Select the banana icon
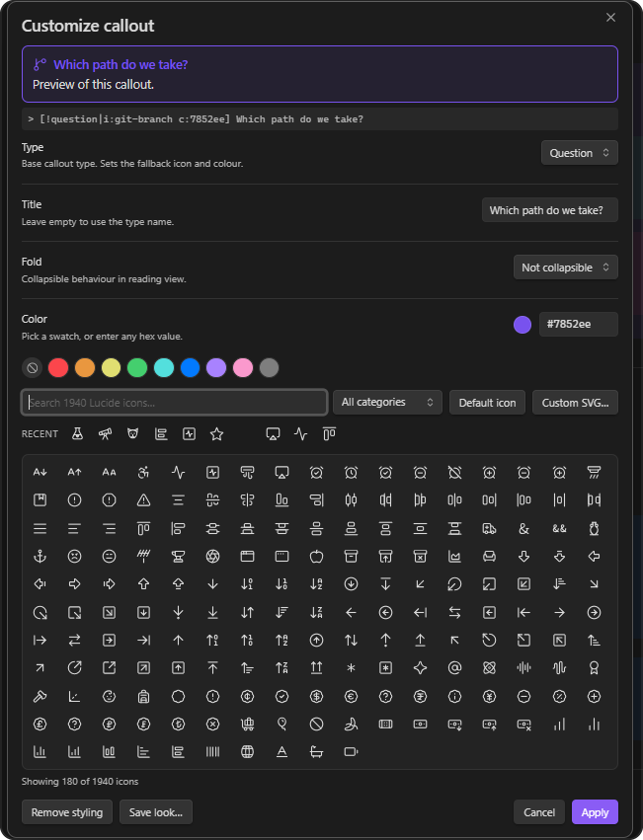The height and width of the screenshot is (840, 643). click(x=351, y=725)
